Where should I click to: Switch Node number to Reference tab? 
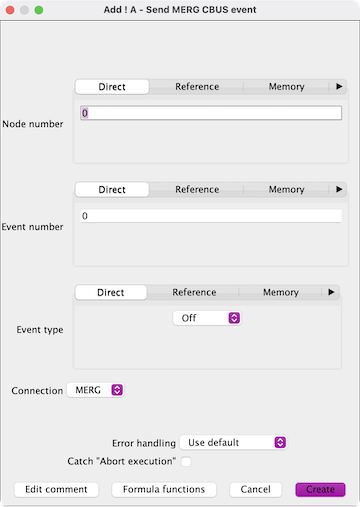(197, 87)
